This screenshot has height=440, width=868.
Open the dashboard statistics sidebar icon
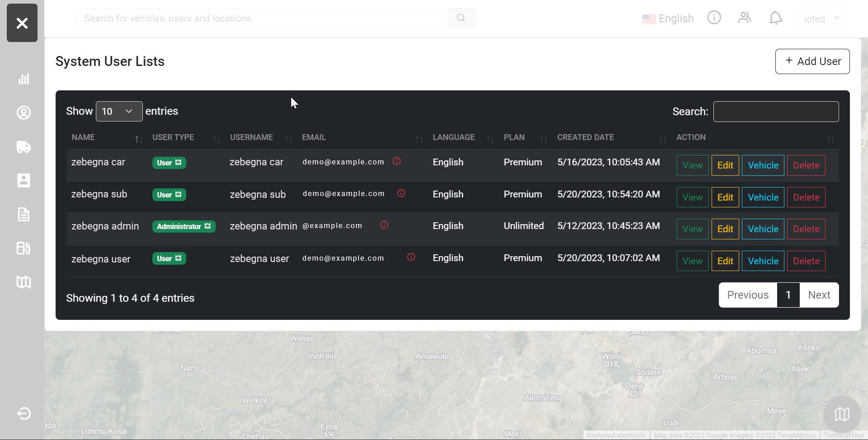(x=24, y=79)
